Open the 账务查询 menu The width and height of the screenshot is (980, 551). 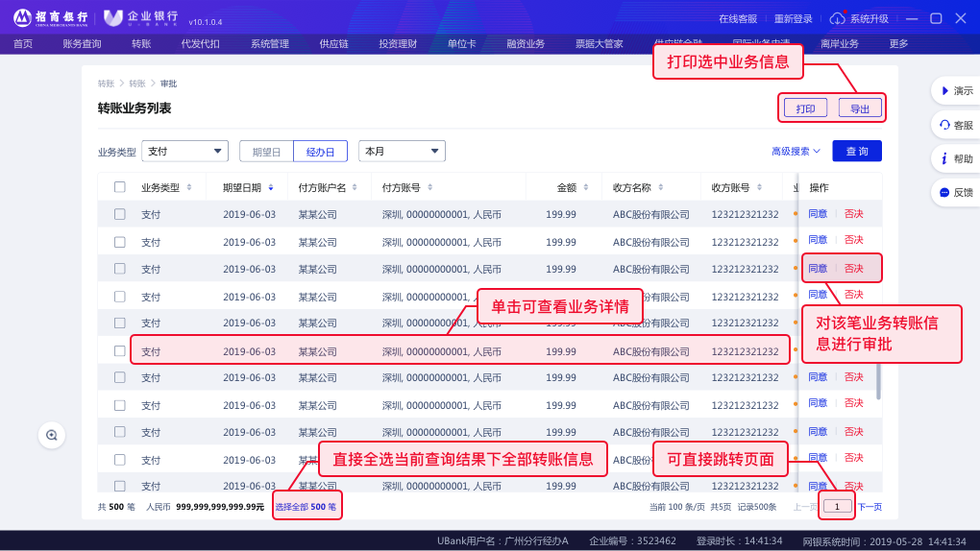click(x=82, y=43)
